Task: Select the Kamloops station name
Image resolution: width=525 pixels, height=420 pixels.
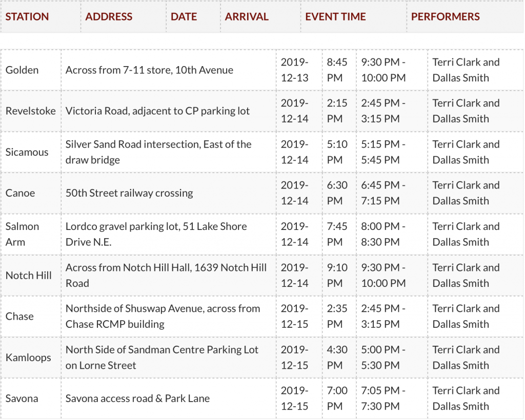Action: (x=29, y=358)
